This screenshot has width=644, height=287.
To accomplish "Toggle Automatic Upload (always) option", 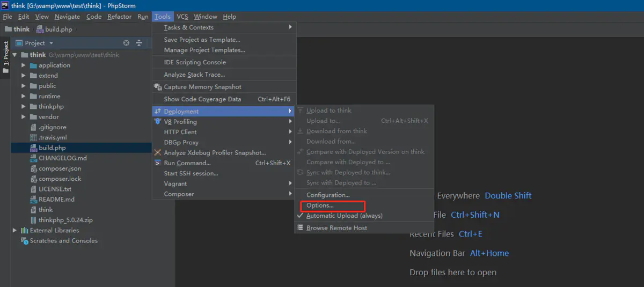I will (x=344, y=216).
